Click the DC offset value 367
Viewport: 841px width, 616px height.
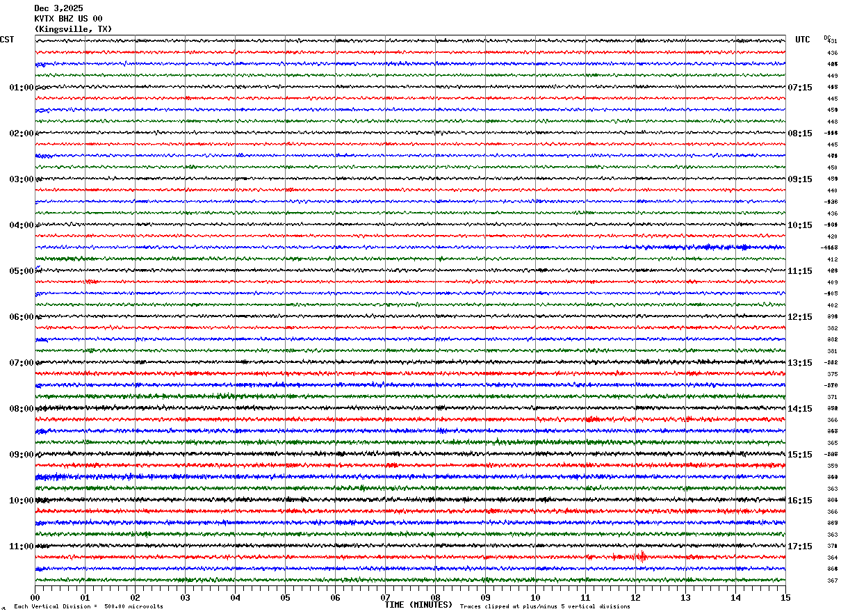coord(832,581)
